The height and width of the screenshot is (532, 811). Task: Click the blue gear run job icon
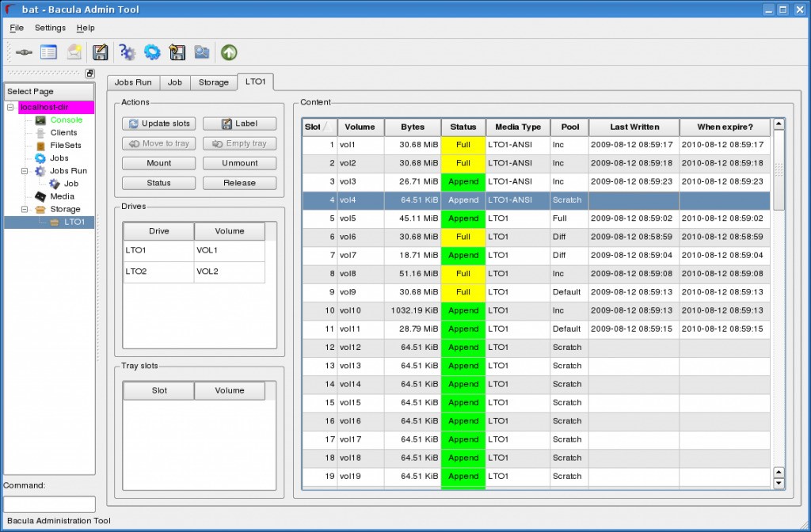pos(152,53)
